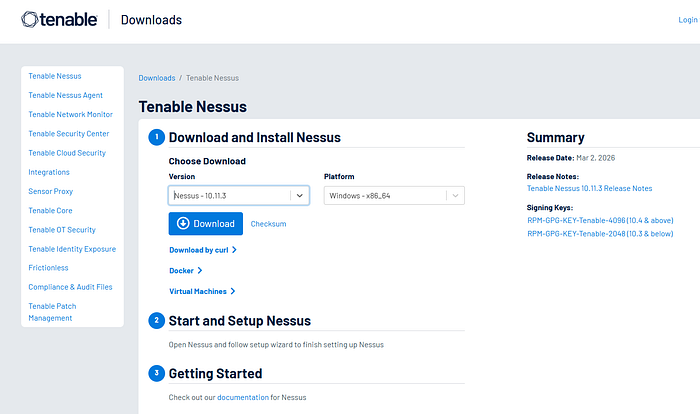The height and width of the screenshot is (414, 700).
Task: Open Integrations in sidebar
Action: click(x=49, y=172)
